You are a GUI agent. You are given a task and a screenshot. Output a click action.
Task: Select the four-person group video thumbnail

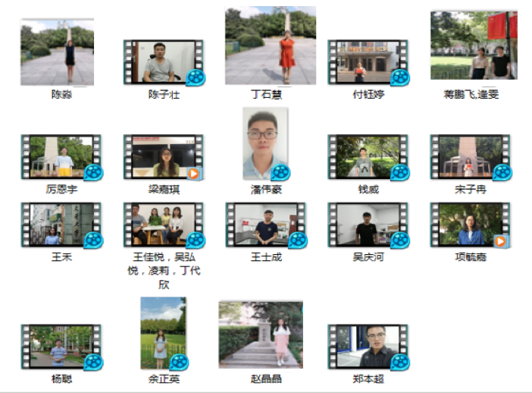pyautogui.click(x=161, y=224)
